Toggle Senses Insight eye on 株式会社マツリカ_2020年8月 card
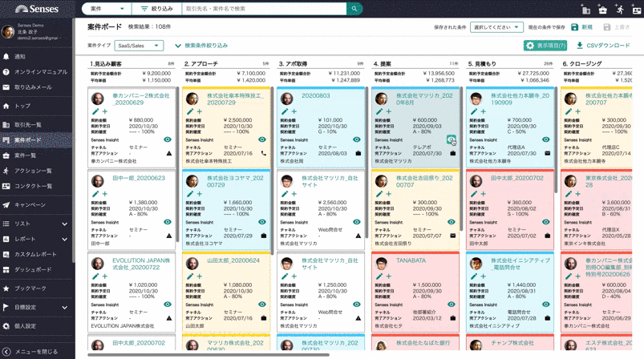This screenshot has height=359, width=644. point(451,140)
